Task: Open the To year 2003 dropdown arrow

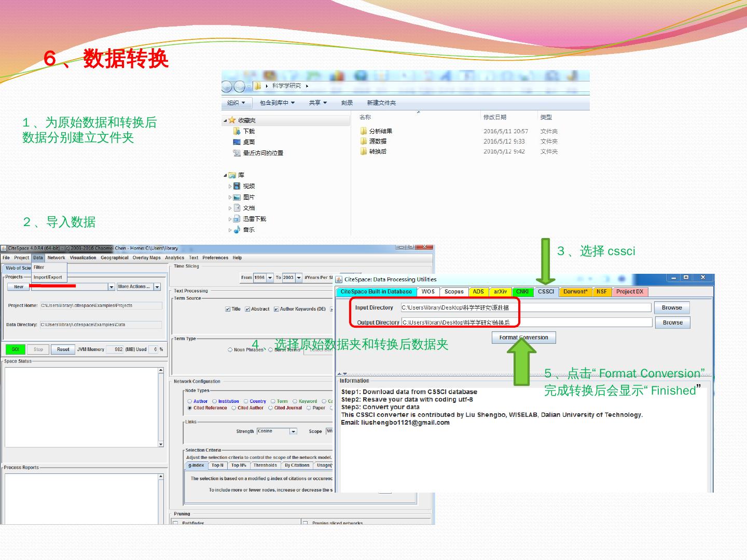Action: [299, 278]
